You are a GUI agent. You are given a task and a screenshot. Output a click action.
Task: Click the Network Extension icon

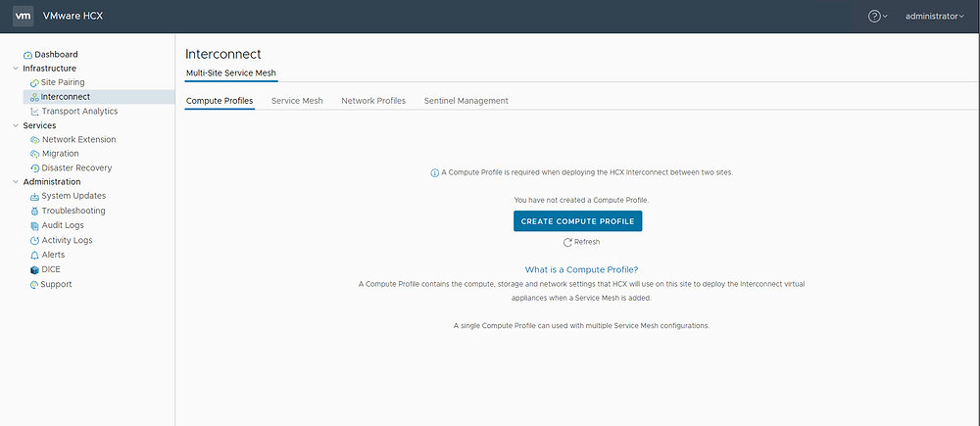click(x=34, y=140)
